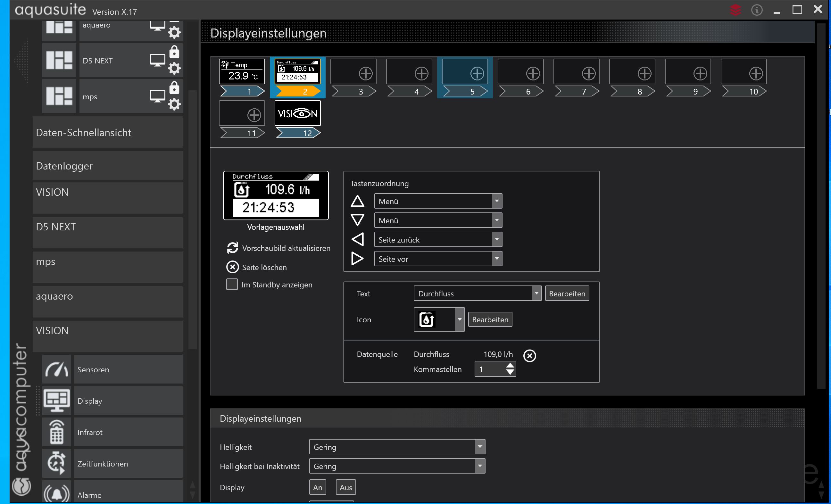Turn display An
831x504 pixels.
point(317,487)
